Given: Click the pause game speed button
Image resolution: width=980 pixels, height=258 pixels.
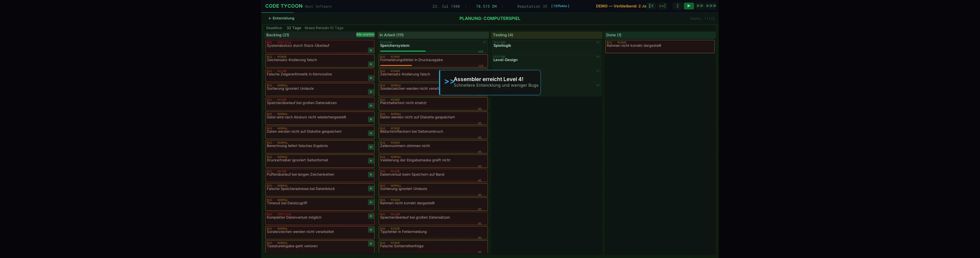Looking at the screenshot, I should click(677, 6).
